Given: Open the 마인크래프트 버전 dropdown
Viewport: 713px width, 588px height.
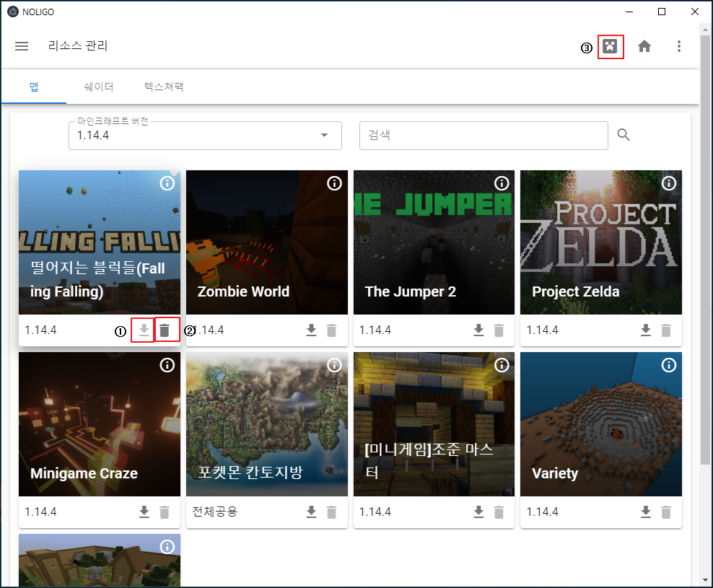Looking at the screenshot, I should tap(205, 136).
